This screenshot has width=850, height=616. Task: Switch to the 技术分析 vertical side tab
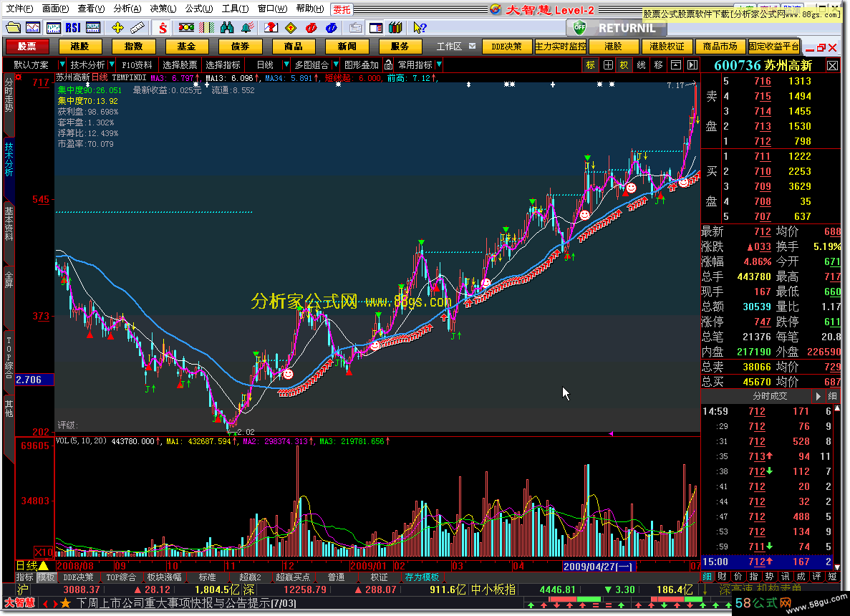click(9, 160)
